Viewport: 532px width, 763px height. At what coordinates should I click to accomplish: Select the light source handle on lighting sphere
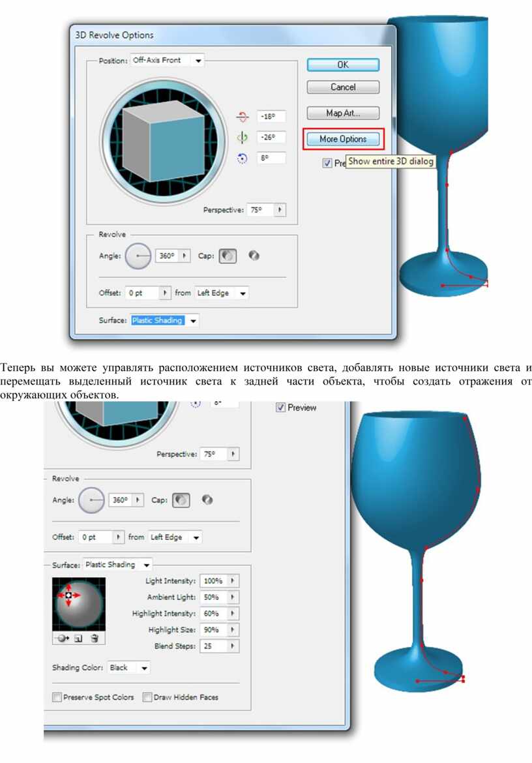68,595
